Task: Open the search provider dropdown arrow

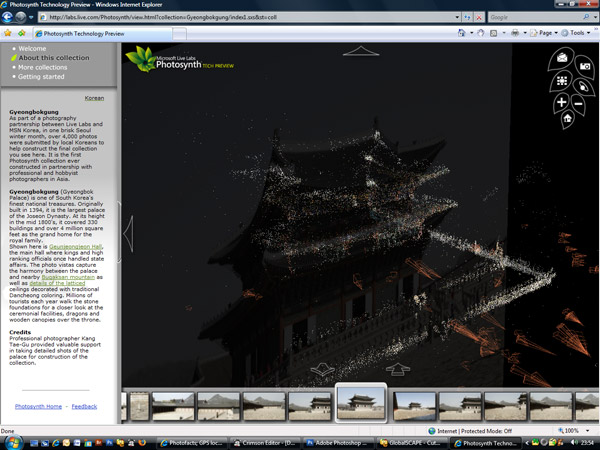Action: click(595, 17)
